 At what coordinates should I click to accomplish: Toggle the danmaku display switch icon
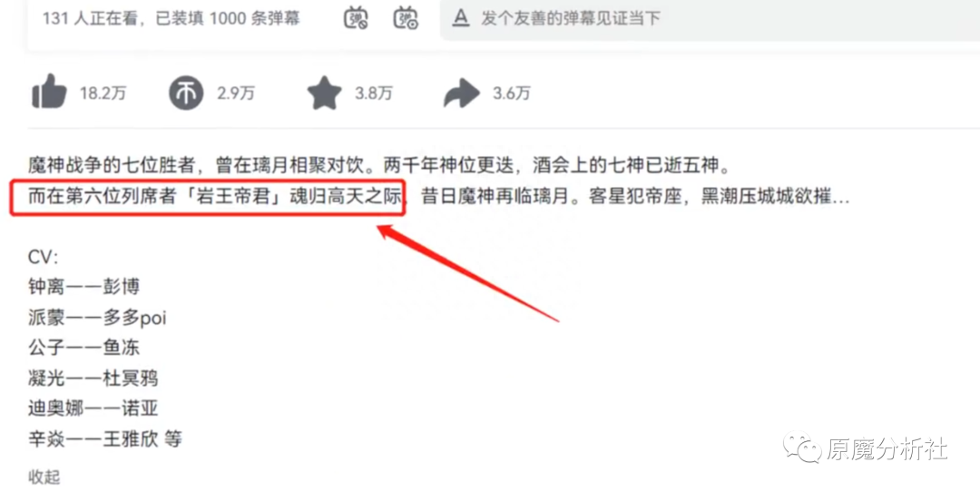point(357,17)
